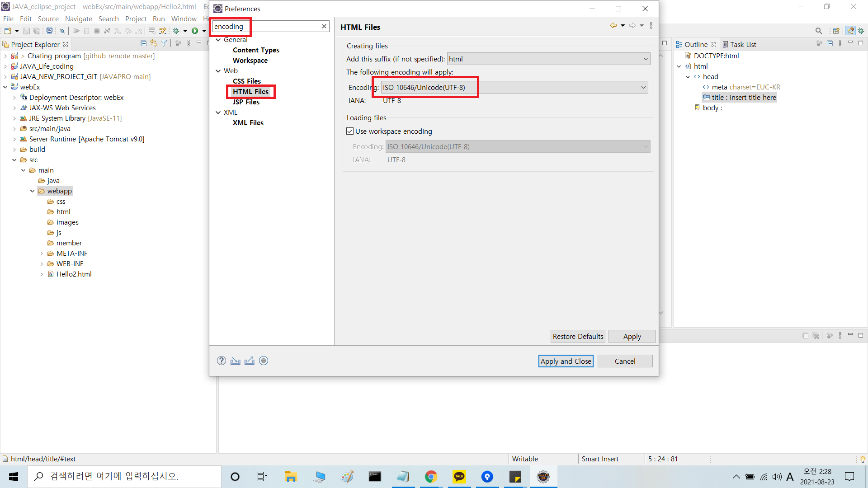Open Project Explorer filter icon
Viewport: 868px width, 488px height.
click(164, 43)
